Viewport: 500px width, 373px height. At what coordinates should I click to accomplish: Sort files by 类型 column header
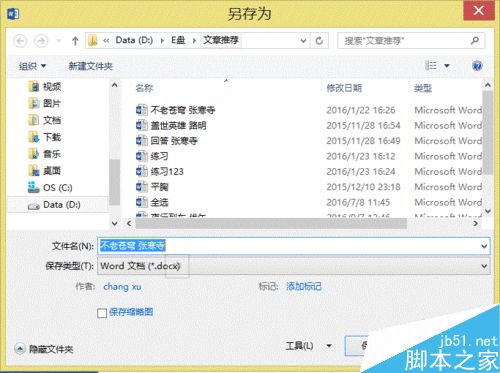click(423, 88)
